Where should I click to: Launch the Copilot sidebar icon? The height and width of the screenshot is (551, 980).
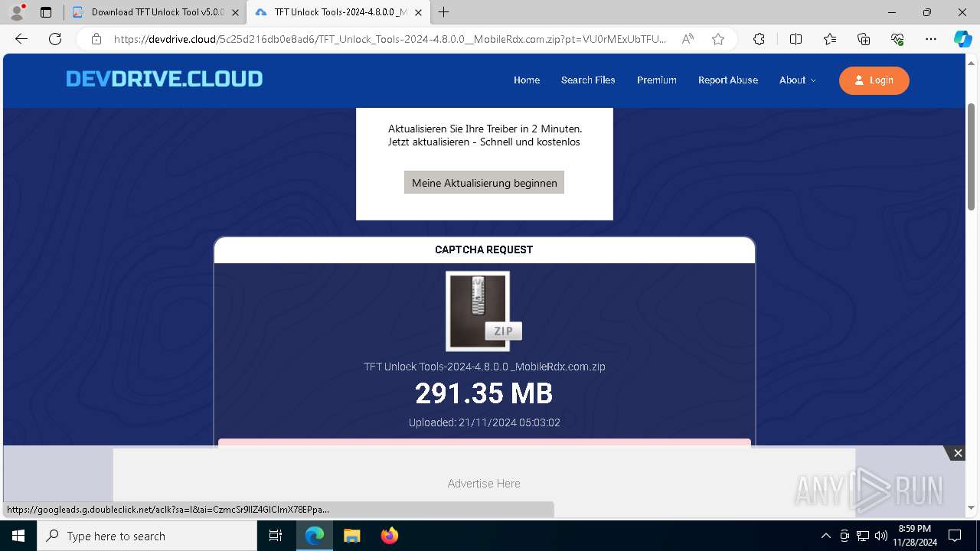(962, 39)
